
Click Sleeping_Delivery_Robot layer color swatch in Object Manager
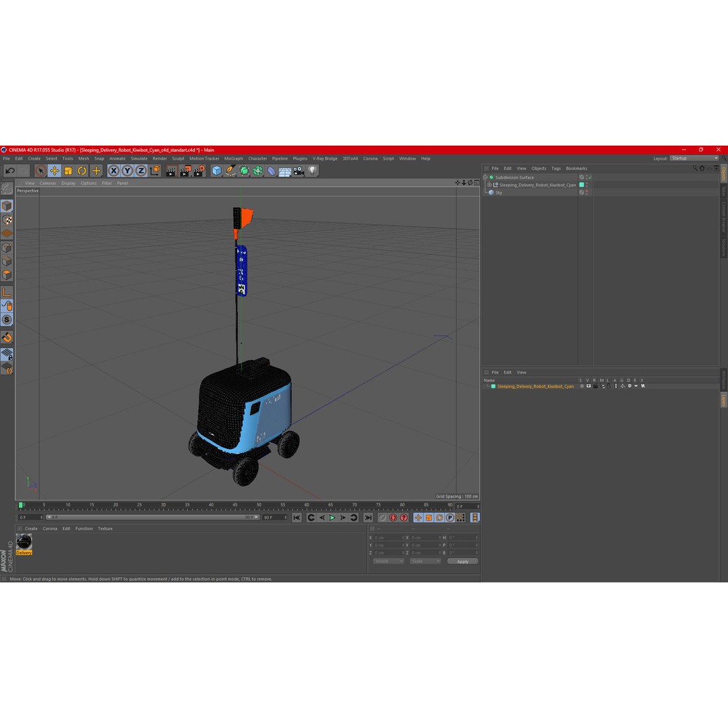[x=581, y=185]
